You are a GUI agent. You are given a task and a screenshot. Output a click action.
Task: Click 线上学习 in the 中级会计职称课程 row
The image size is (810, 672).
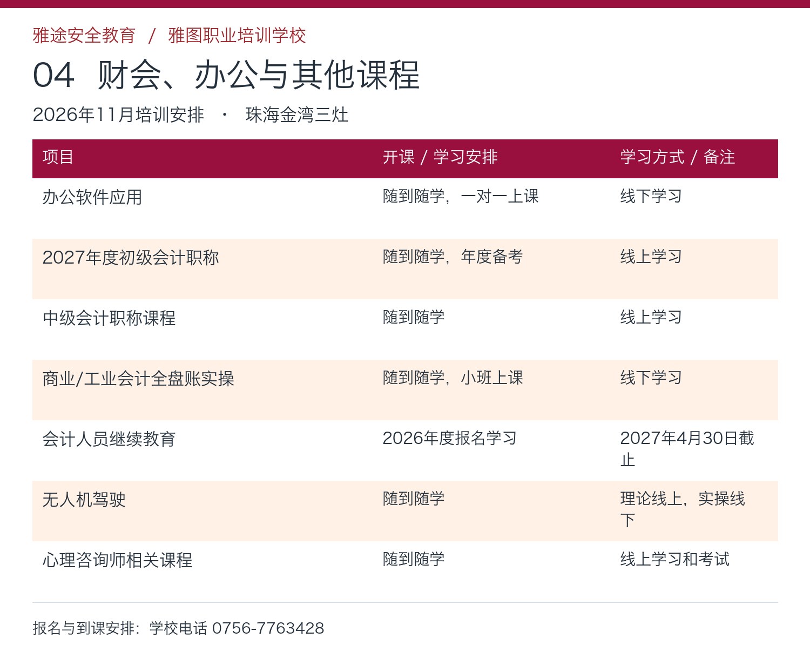click(x=651, y=317)
